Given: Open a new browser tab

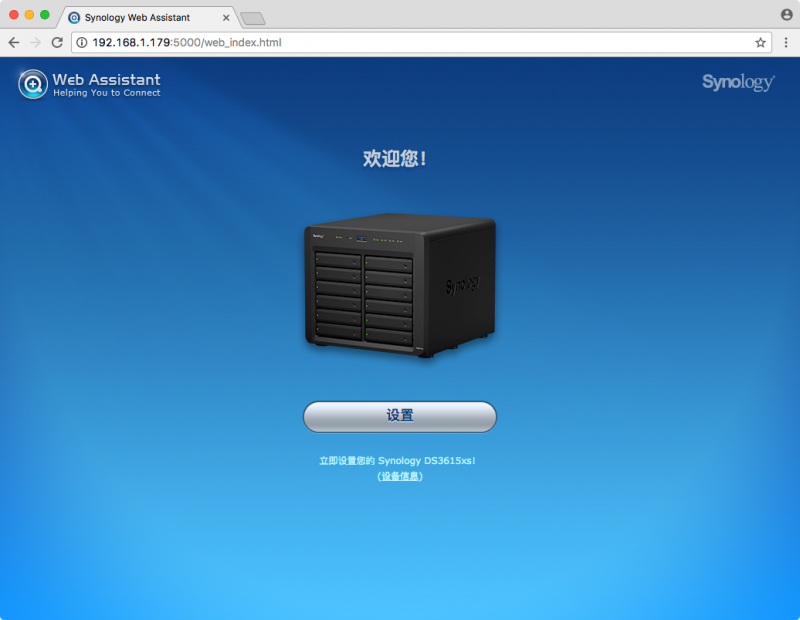Looking at the screenshot, I should point(253,19).
